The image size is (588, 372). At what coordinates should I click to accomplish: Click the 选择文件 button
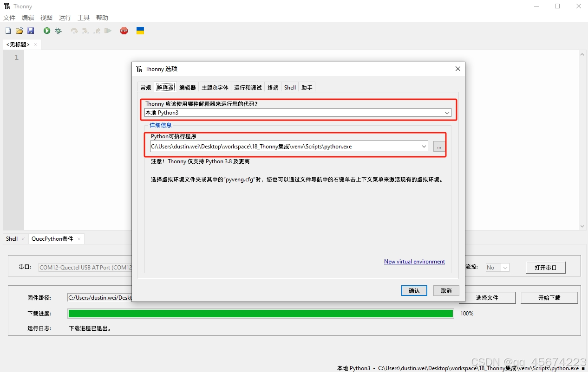[x=487, y=297]
